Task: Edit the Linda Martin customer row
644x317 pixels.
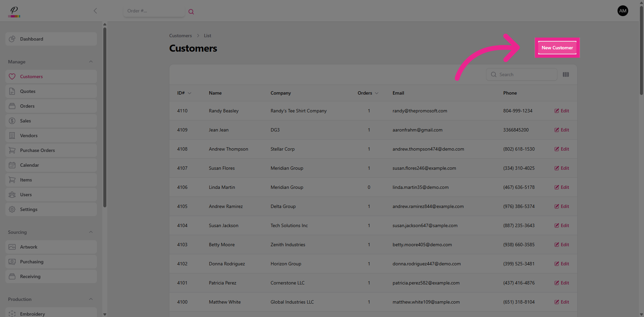Action: [561, 187]
